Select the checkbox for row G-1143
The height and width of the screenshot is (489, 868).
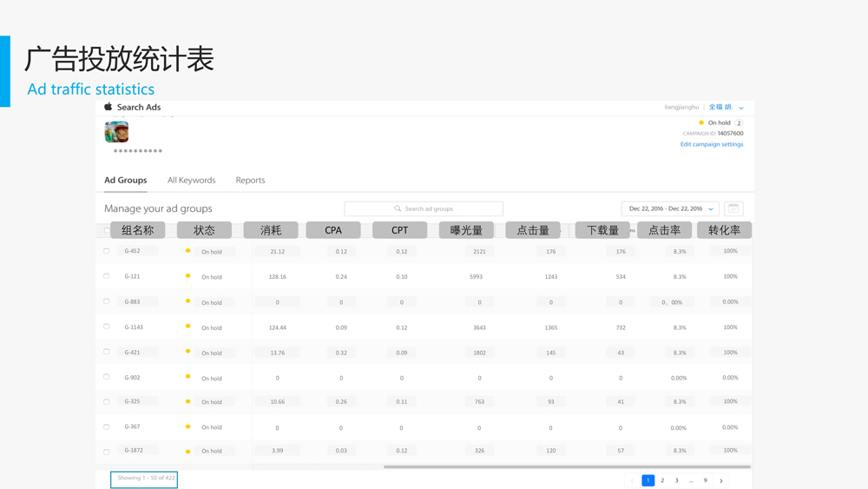107,327
